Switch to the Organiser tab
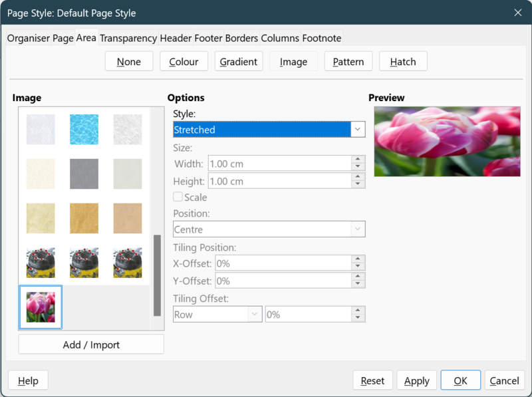532x397 pixels. tap(29, 38)
